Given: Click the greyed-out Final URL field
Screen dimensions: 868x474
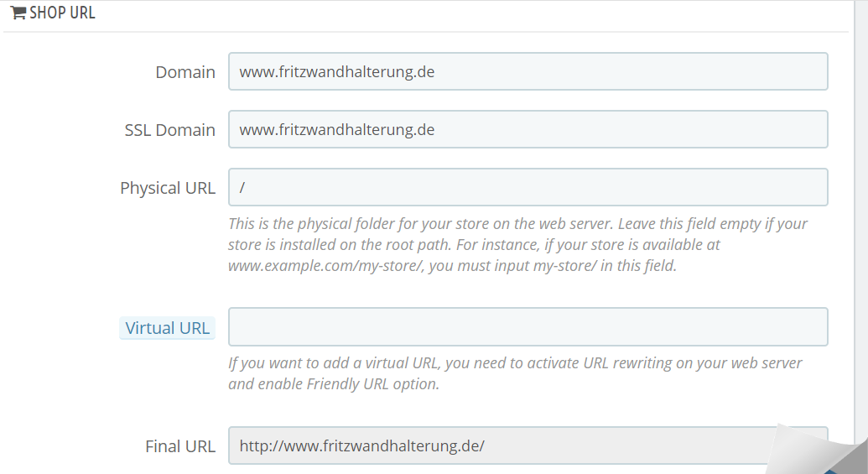Looking at the screenshot, I should tap(503, 446).
